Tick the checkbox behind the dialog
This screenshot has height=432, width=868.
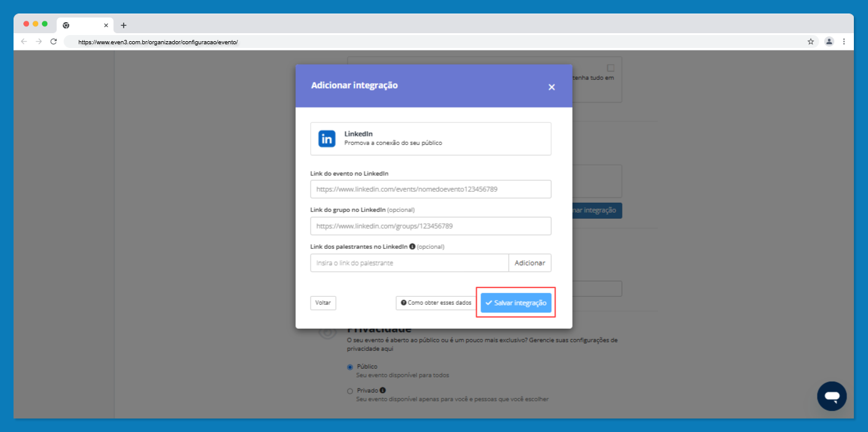click(x=611, y=68)
